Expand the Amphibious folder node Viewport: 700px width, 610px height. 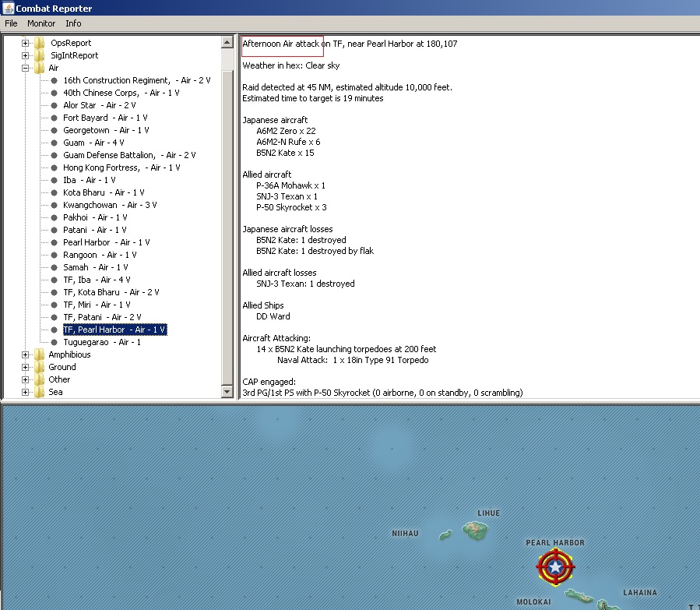pos(26,355)
